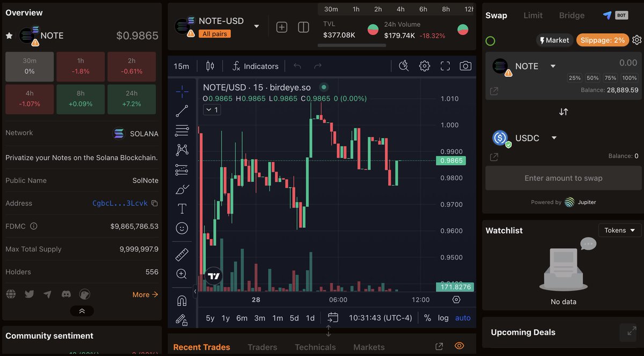The image size is (644, 356).
Task: Set chart range to 5y
Action: [210, 318]
